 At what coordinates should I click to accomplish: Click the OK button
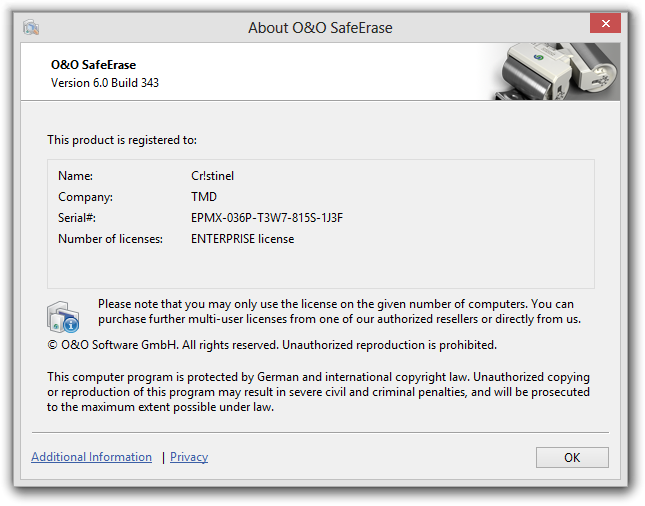572,457
